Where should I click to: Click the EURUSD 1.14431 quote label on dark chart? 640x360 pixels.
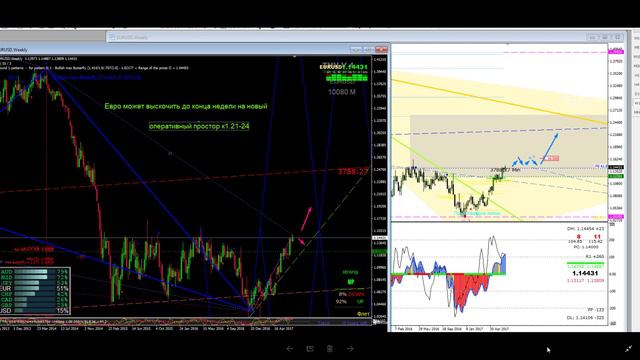pyautogui.click(x=343, y=67)
